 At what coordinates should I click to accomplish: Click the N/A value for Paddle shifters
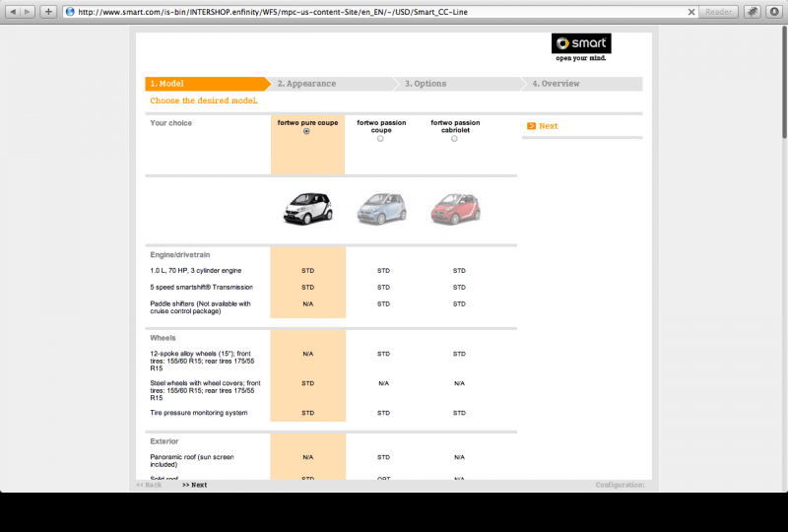pos(308,304)
